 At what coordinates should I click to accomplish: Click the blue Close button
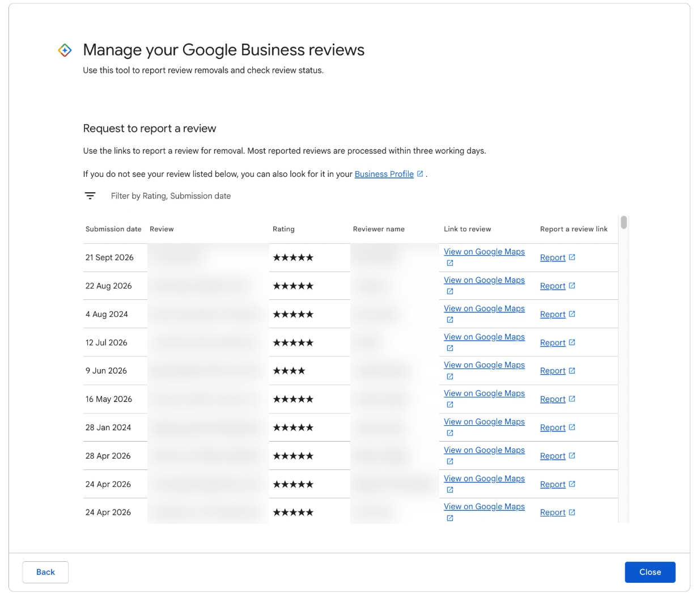(x=650, y=572)
